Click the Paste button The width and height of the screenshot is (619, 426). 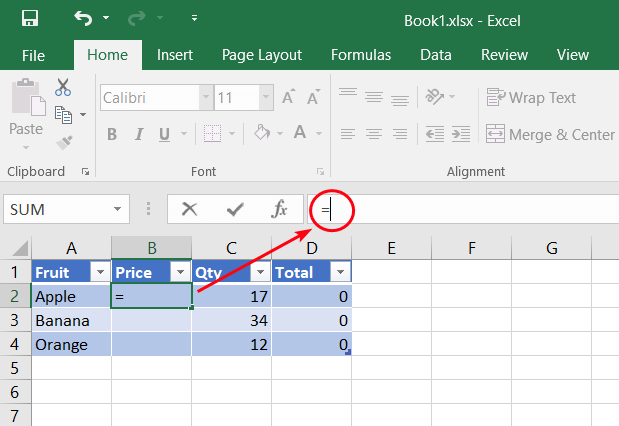click(x=26, y=110)
